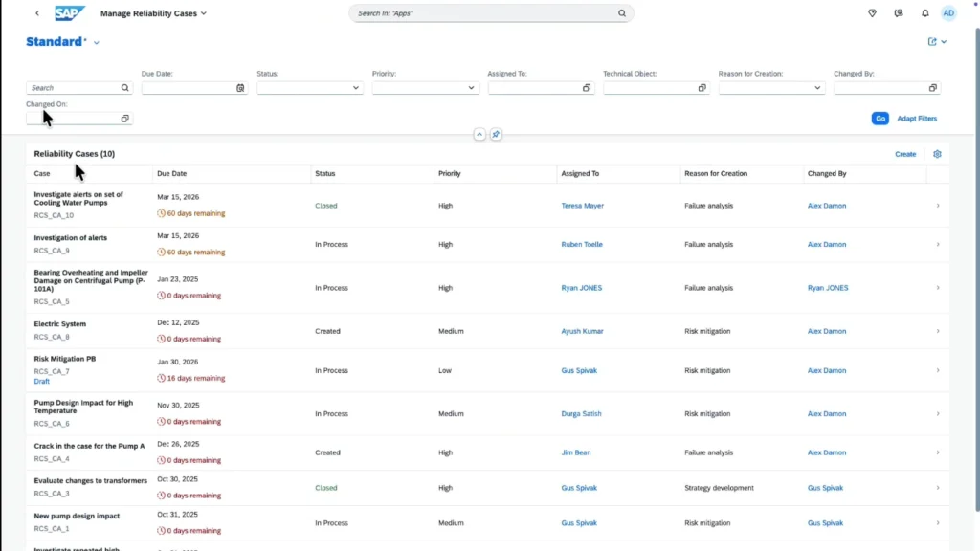
Task: Go back using the header back arrow
Action: pos(37,13)
